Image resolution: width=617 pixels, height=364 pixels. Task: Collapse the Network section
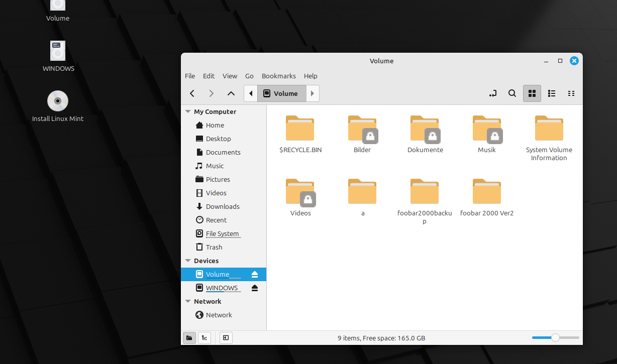click(x=188, y=301)
